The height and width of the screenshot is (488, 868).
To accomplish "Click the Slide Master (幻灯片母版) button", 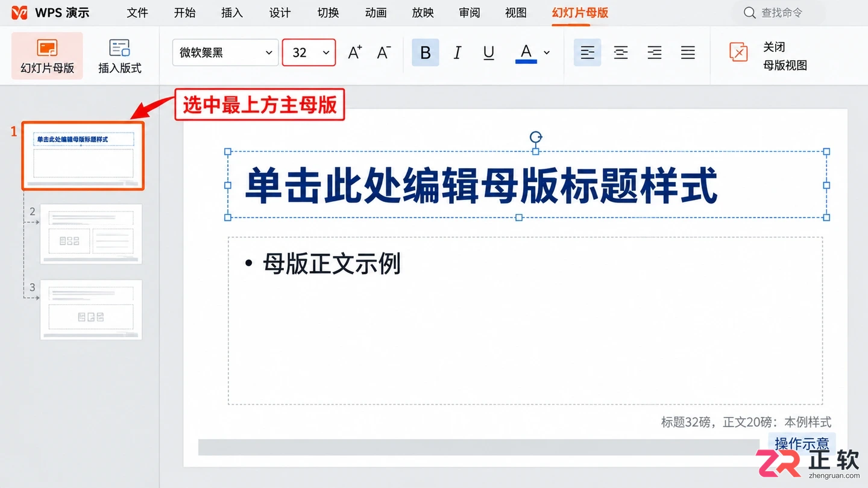I will pos(47,56).
